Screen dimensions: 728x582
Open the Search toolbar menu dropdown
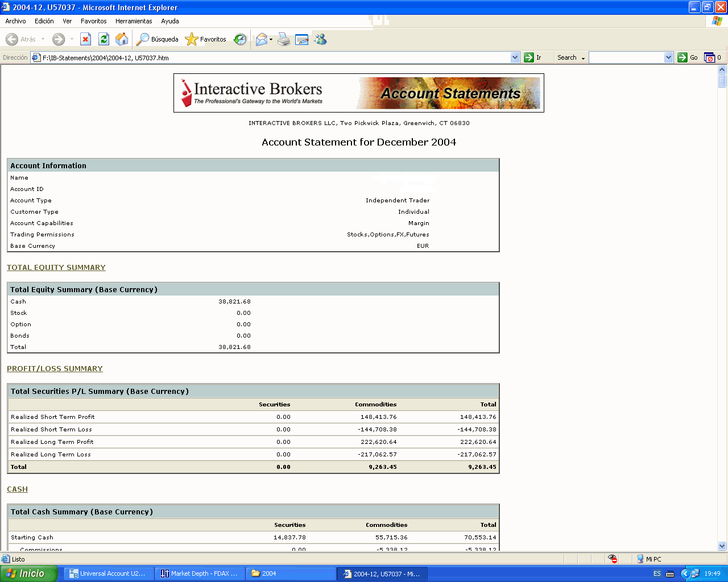coord(583,58)
